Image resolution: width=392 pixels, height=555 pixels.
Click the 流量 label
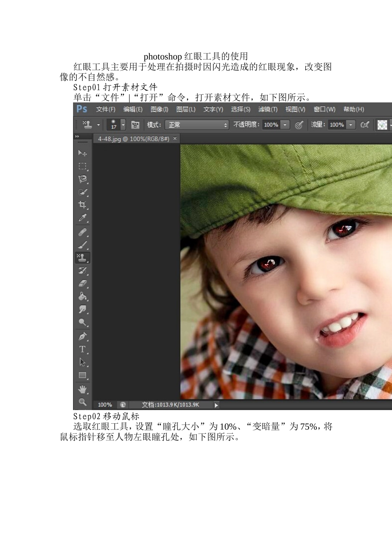click(x=318, y=125)
